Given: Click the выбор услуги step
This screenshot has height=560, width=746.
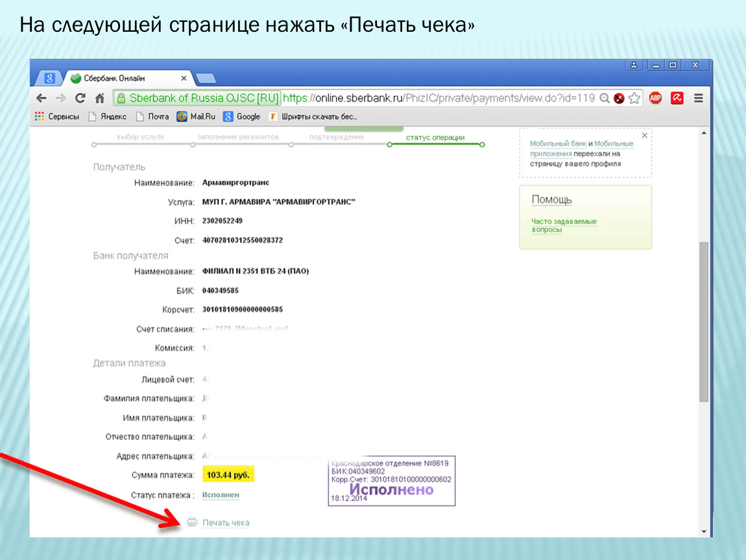Looking at the screenshot, I should click(x=140, y=137).
